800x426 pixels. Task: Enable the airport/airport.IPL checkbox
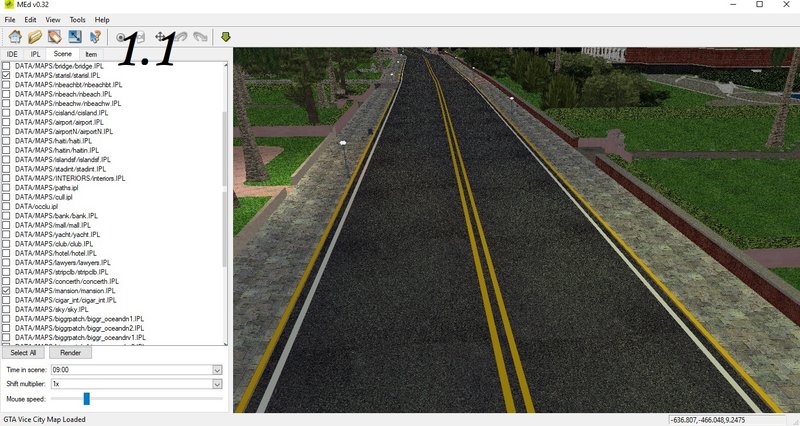[6, 122]
